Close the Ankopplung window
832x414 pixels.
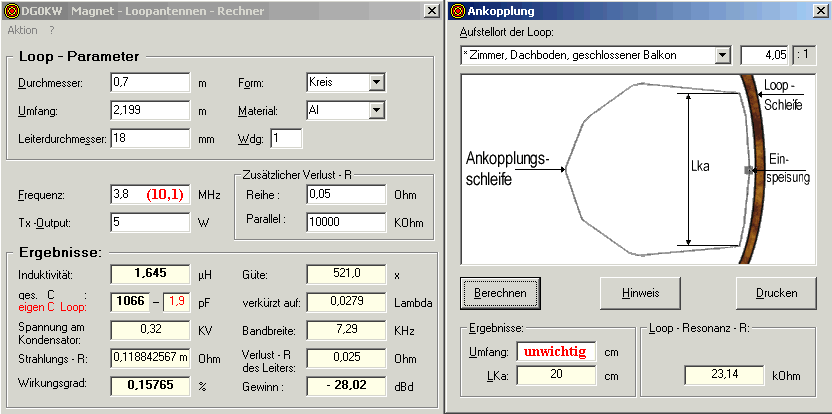(x=820, y=11)
